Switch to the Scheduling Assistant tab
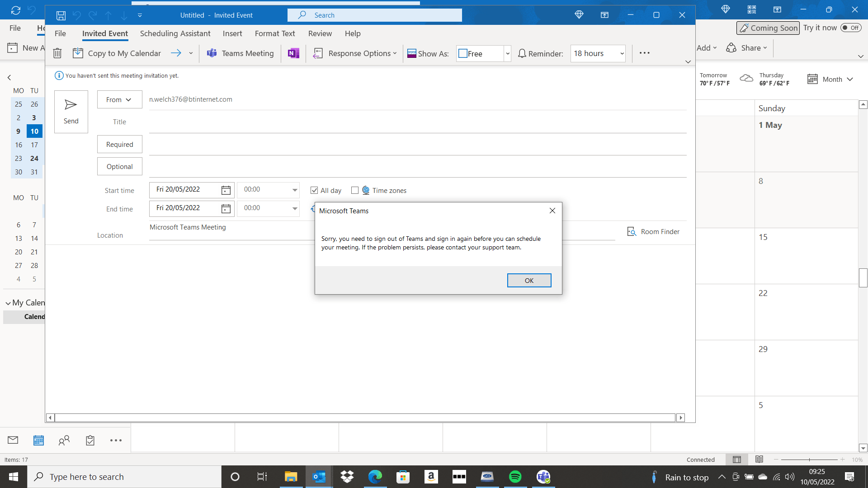 point(175,33)
